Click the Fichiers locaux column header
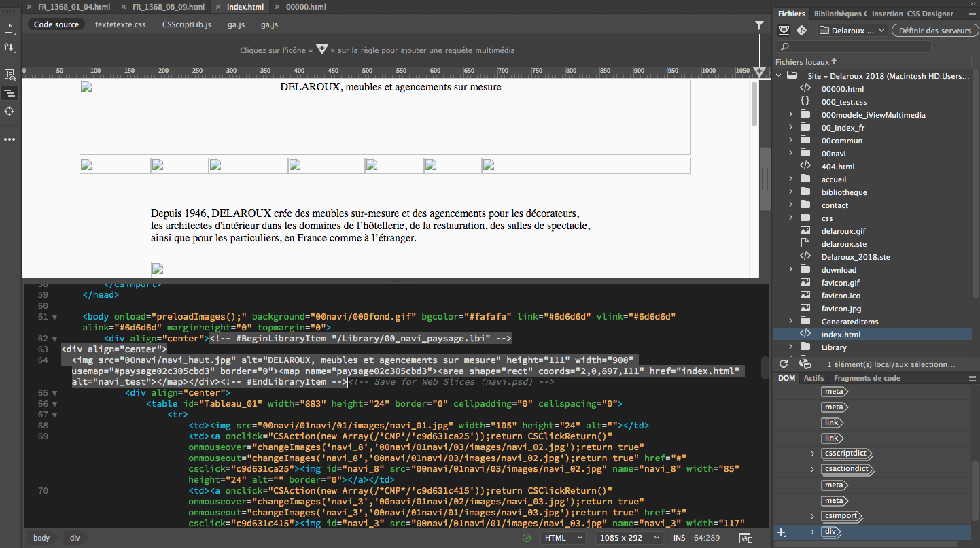 (x=807, y=62)
